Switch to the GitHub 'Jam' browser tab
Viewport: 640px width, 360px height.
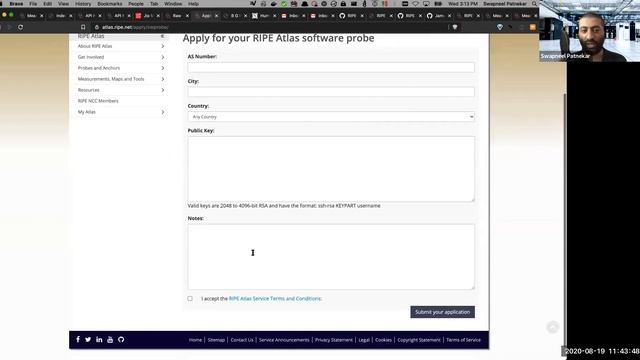point(438,16)
